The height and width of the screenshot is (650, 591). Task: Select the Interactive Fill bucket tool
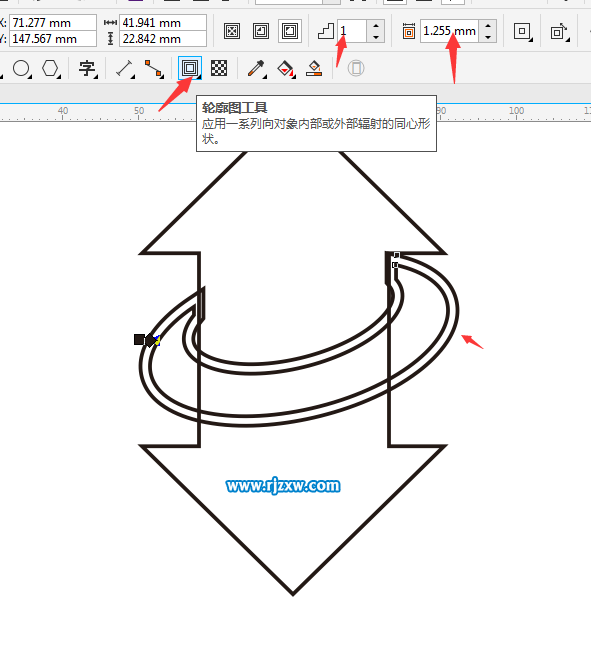286,68
